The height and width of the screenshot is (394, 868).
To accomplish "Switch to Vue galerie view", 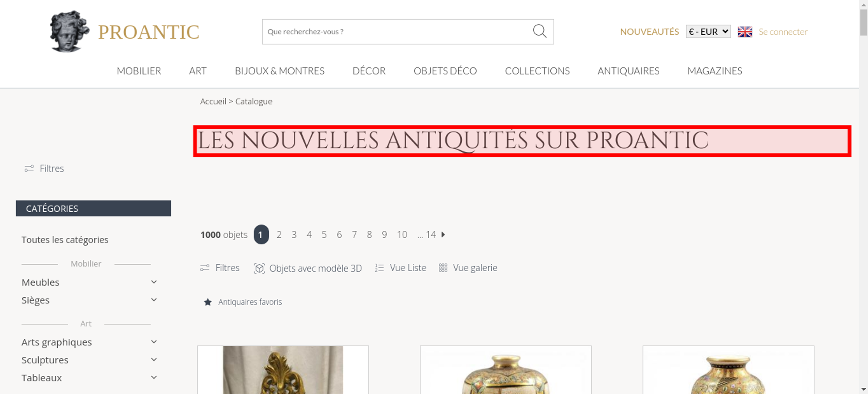I will (x=468, y=268).
